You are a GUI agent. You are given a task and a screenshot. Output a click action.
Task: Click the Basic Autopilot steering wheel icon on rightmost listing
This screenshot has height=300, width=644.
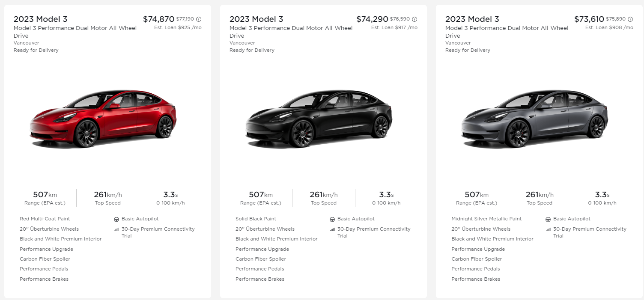click(x=548, y=219)
